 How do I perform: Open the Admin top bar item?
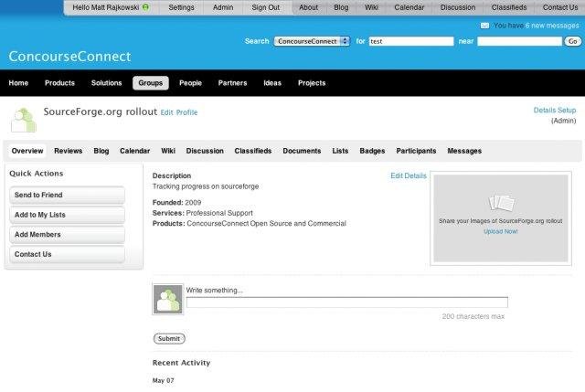click(223, 7)
